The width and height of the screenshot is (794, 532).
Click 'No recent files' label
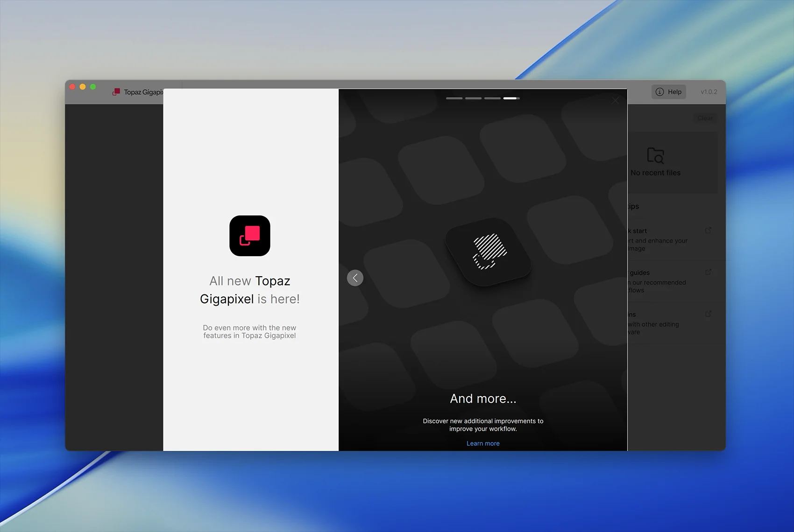coord(655,173)
